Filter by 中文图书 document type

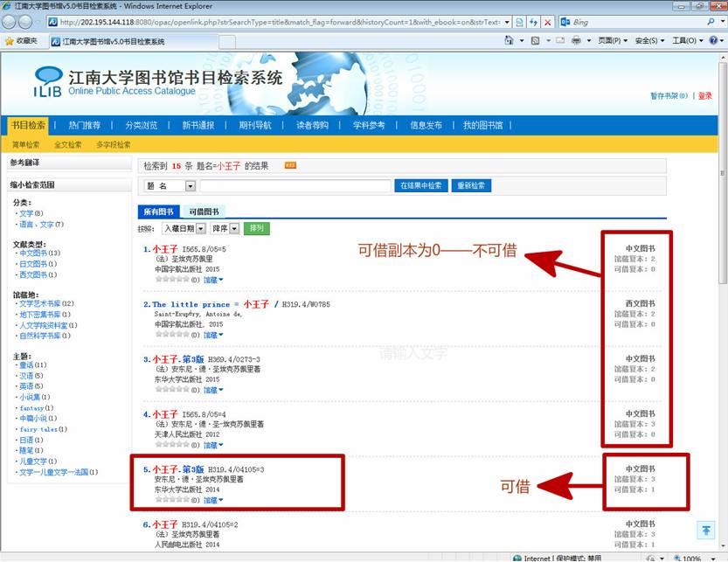[x=33, y=253]
